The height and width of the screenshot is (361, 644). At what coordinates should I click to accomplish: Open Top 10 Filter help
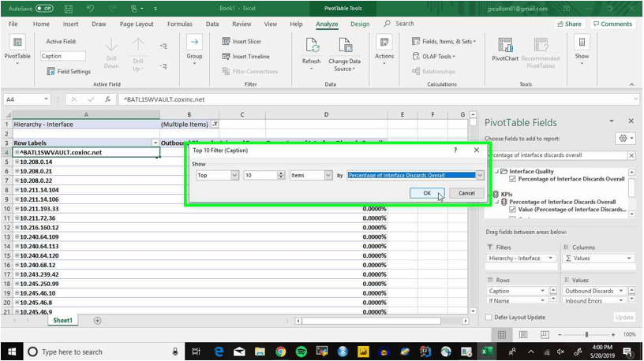[x=455, y=150]
